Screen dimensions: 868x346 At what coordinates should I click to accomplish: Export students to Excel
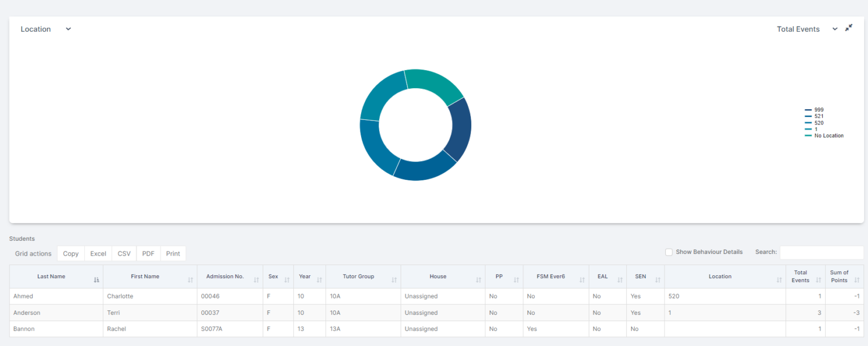pyautogui.click(x=97, y=253)
